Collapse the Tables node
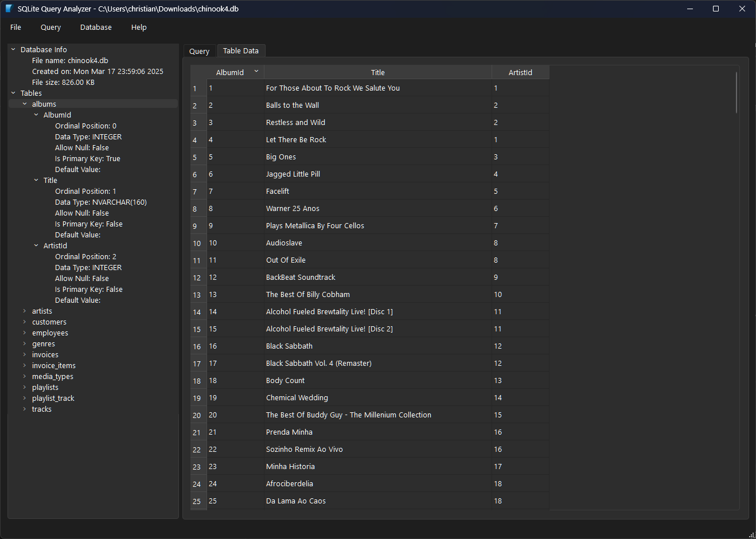Screen dimensions: 756x539 pyautogui.click(x=13, y=93)
